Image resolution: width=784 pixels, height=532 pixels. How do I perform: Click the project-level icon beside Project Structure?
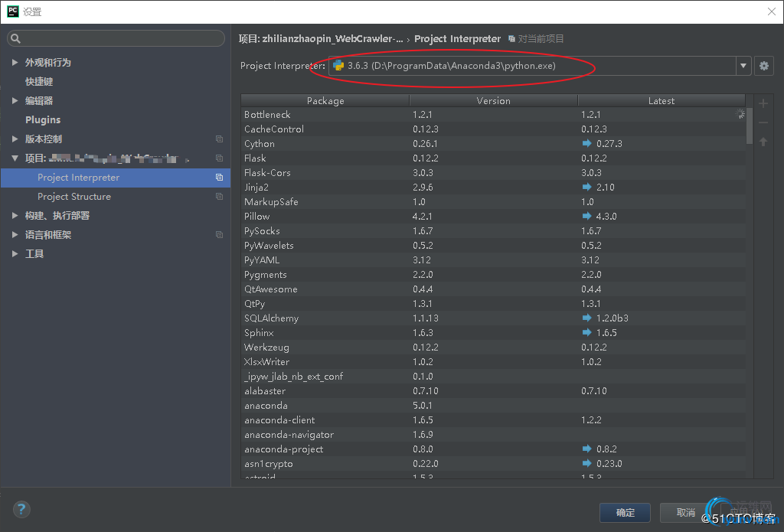[x=219, y=197]
